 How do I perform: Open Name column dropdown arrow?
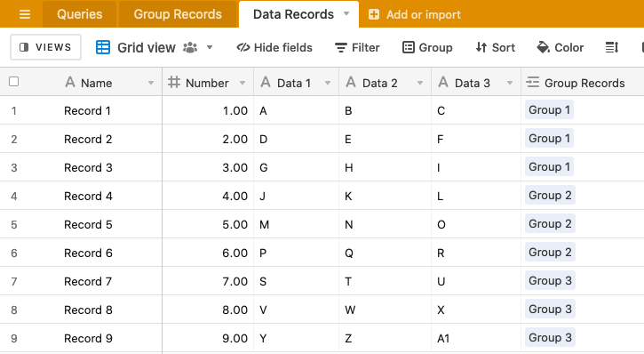click(x=151, y=83)
